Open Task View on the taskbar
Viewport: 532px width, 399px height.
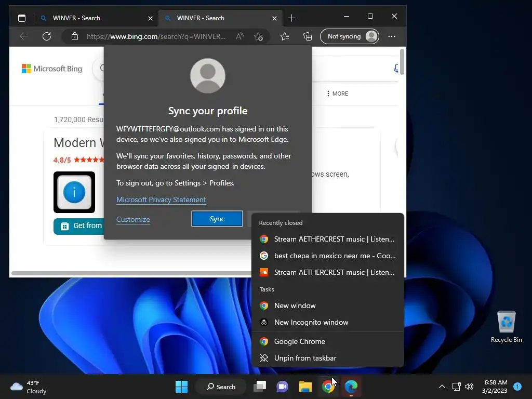pos(260,387)
